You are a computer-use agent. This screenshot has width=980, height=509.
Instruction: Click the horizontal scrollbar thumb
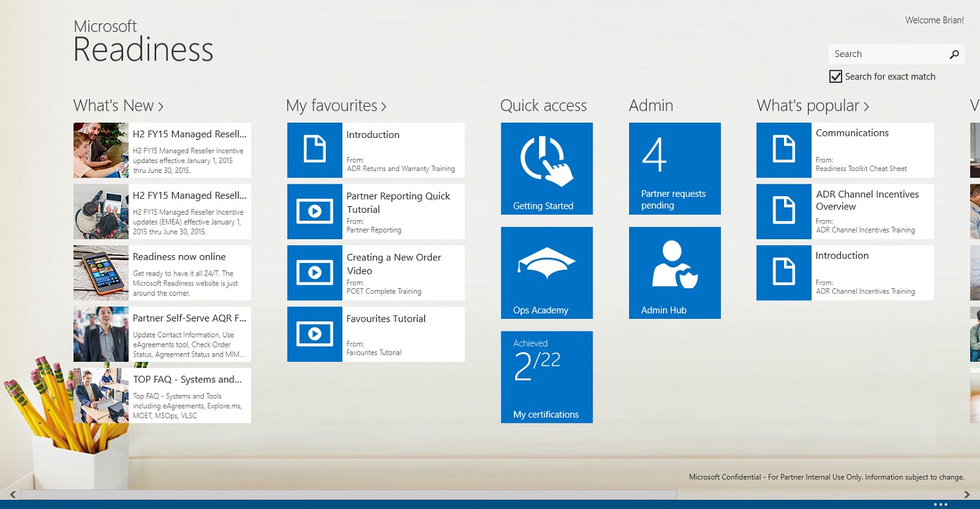(x=348, y=494)
